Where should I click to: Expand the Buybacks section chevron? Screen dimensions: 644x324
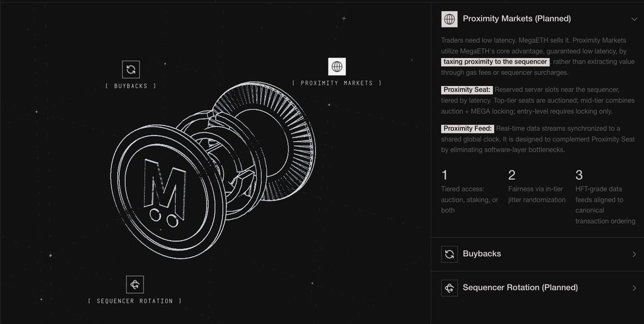pyautogui.click(x=634, y=254)
